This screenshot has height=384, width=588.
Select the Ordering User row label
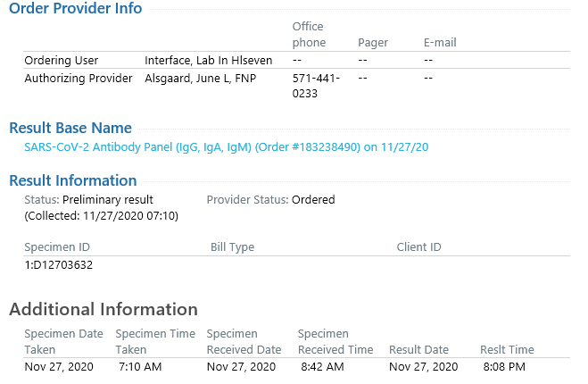[62, 60]
